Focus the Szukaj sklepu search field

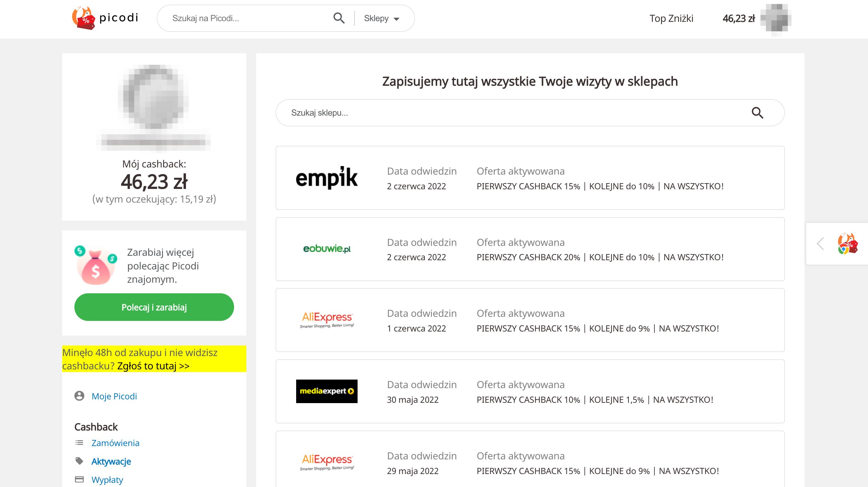point(530,113)
